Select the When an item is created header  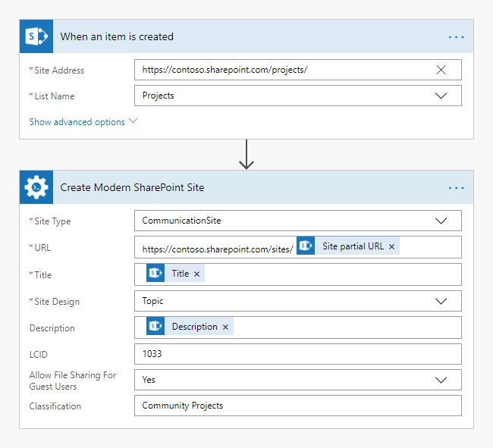pos(246,36)
